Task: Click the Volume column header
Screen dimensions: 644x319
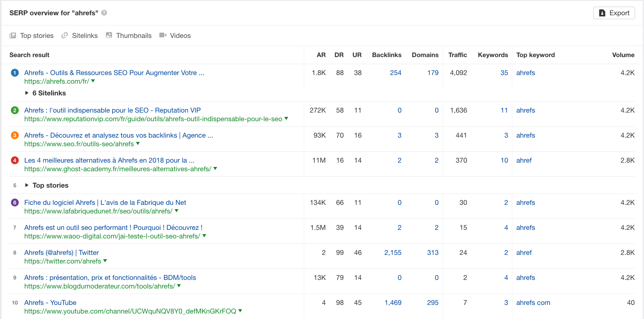Action: (623, 55)
